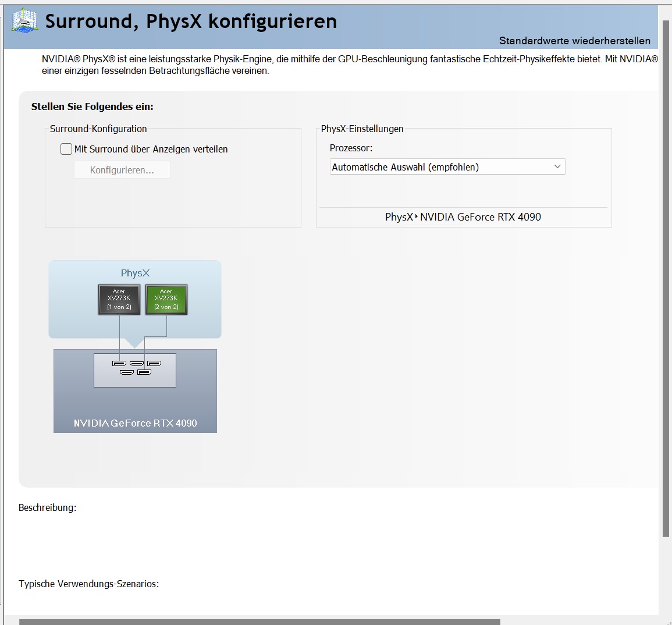
Task: Restore defaults via Standardwerte wiederherstellen
Action: [574, 41]
